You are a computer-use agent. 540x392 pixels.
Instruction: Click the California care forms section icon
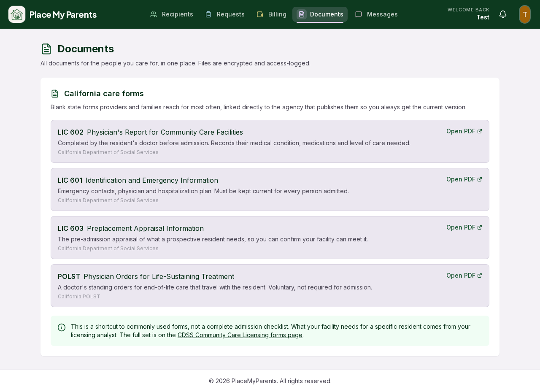click(55, 94)
